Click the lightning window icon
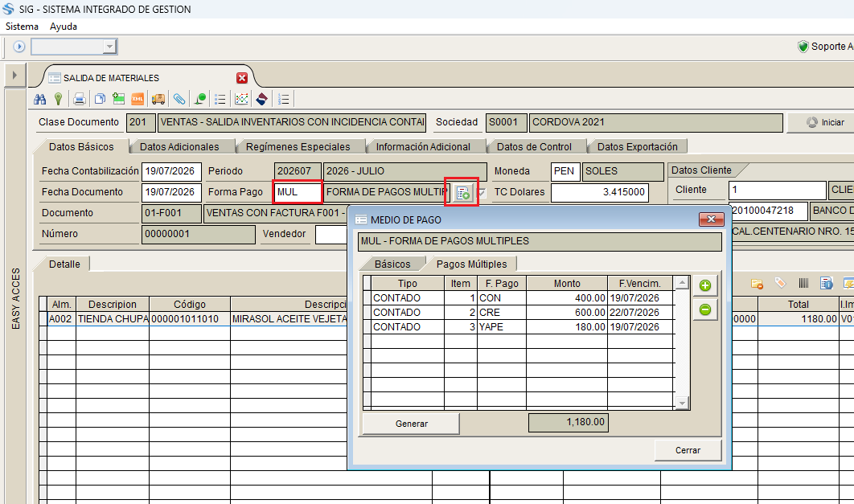The width and height of the screenshot is (854, 504). (x=848, y=283)
